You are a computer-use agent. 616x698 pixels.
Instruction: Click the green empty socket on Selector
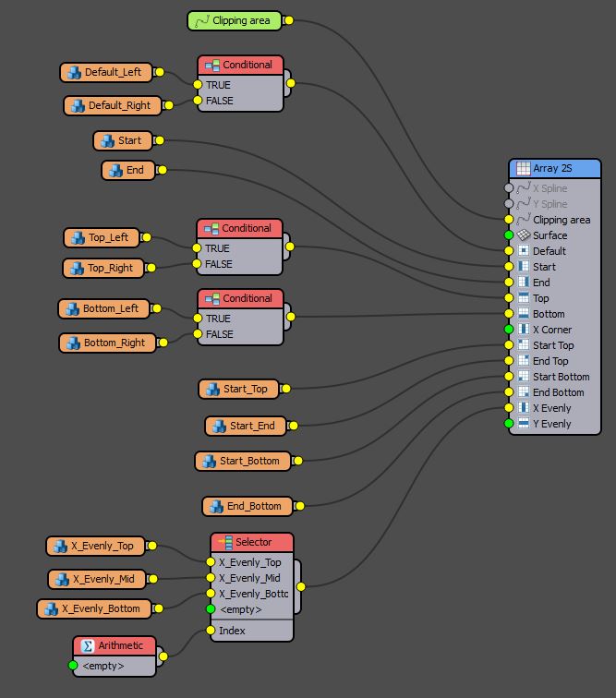click(x=211, y=609)
